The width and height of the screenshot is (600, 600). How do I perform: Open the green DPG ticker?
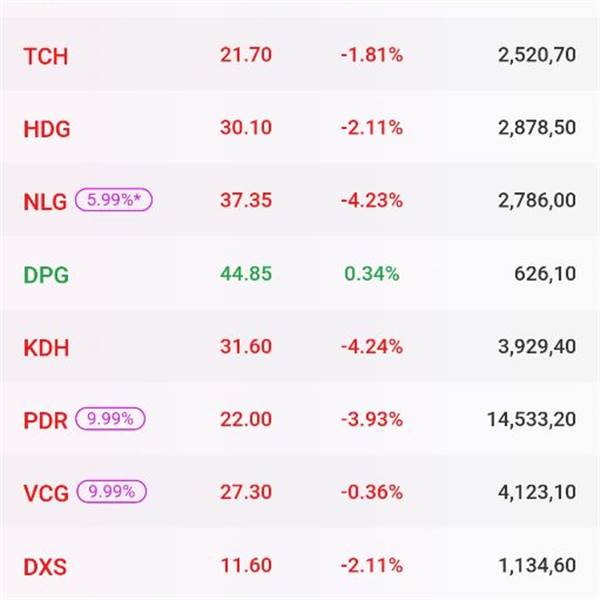click(x=46, y=275)
